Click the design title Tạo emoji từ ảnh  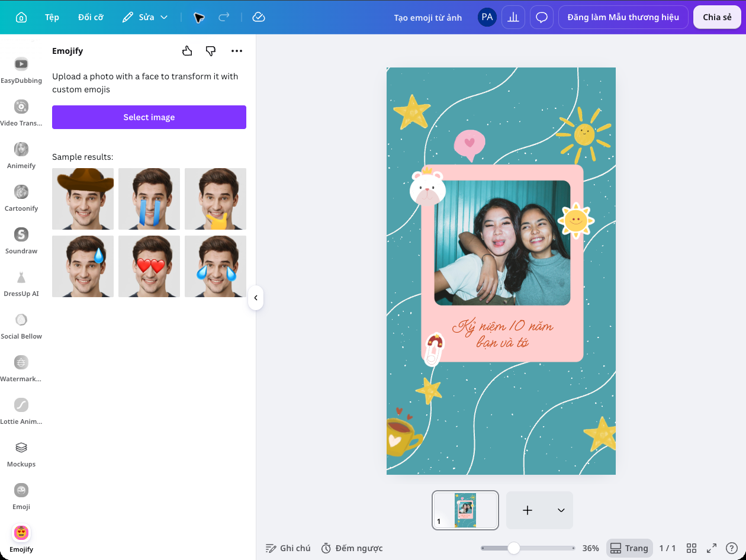click(428, 17)
